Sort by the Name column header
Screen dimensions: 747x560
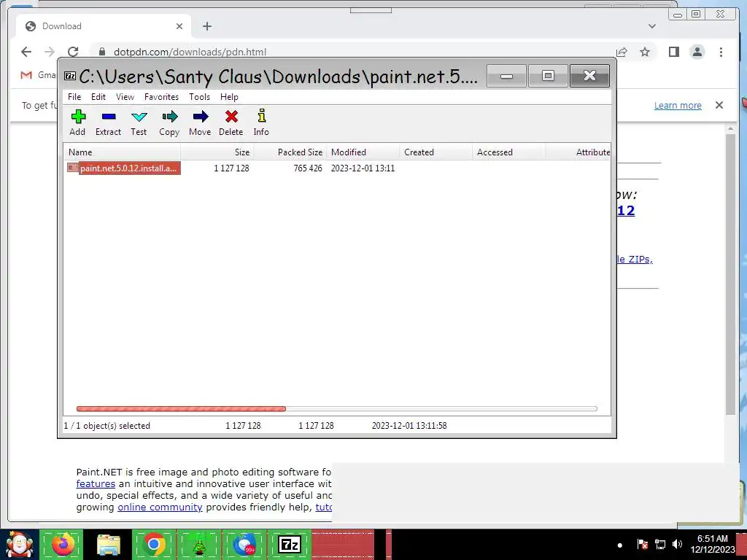pyautogui.click(x=123, y=152)
